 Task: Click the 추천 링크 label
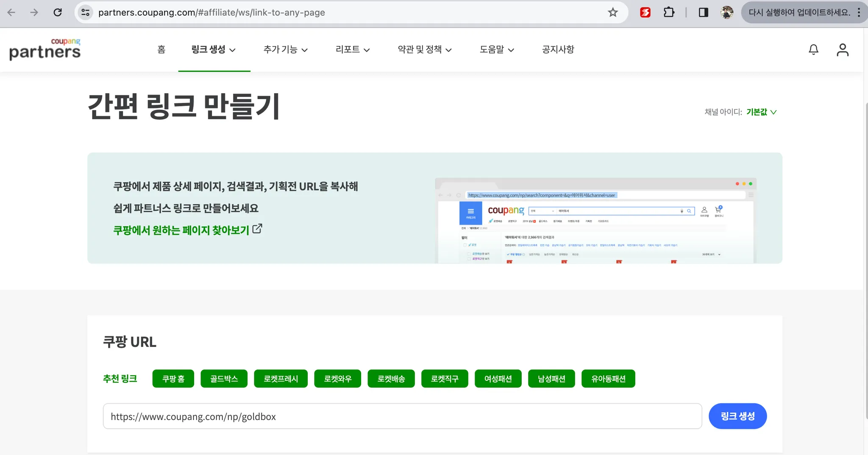pyautogui.click(x=120, y=379)
